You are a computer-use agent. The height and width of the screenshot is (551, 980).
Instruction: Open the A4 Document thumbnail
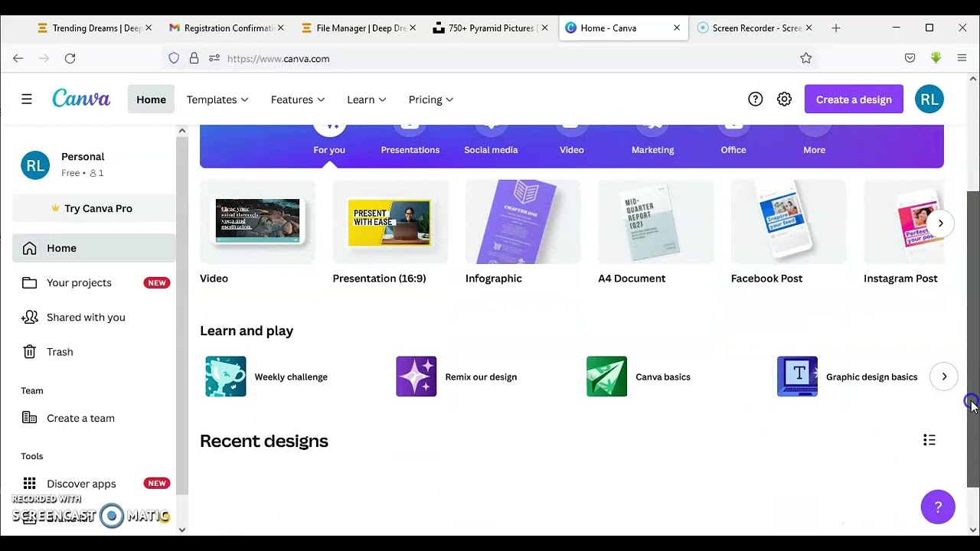[656, 222]
